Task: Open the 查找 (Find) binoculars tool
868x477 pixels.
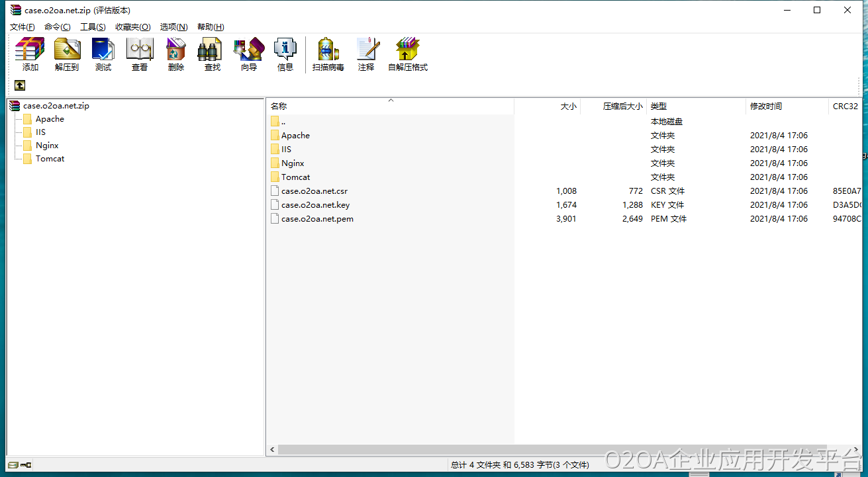Action: point(212,54)
